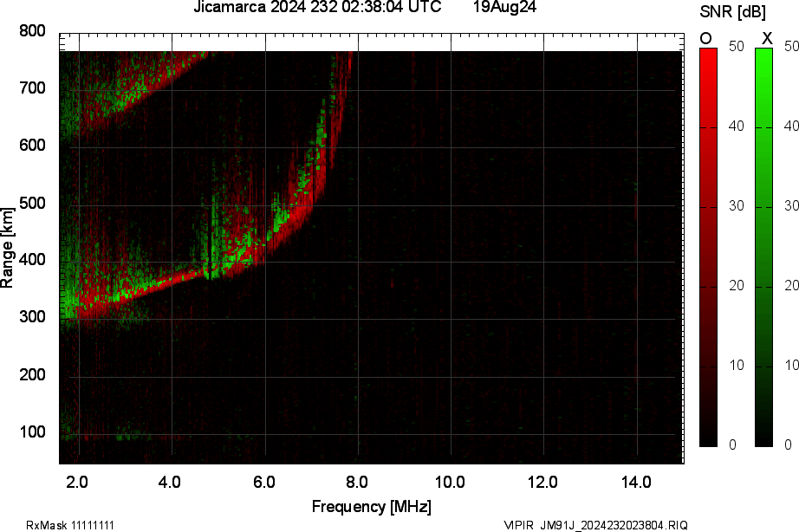Click the green X-mode color bar
The width and height of the screenshot is (799, 532).
(763, 247)
